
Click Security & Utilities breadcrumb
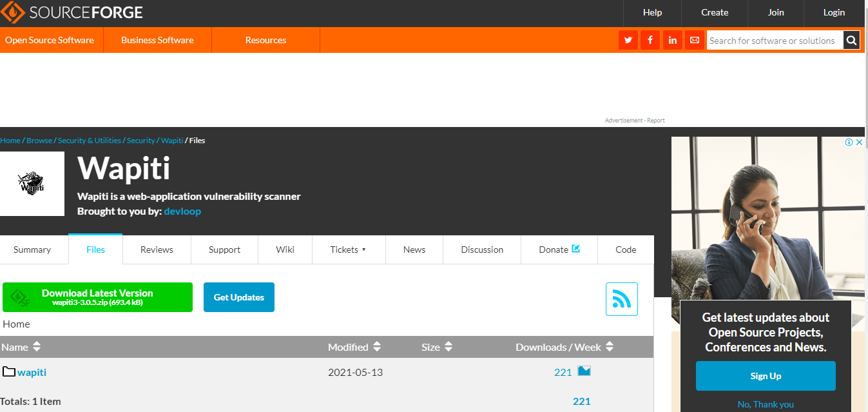pos(90,140)
